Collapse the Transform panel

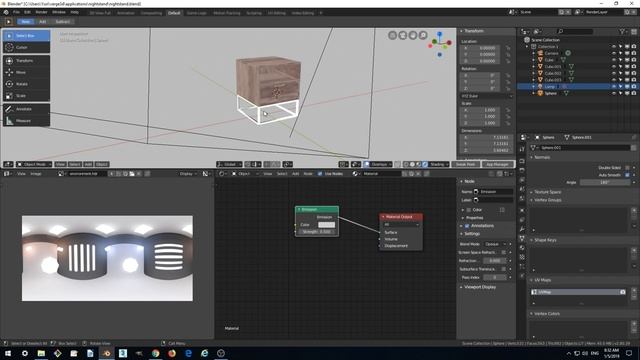tap(473, 31)
